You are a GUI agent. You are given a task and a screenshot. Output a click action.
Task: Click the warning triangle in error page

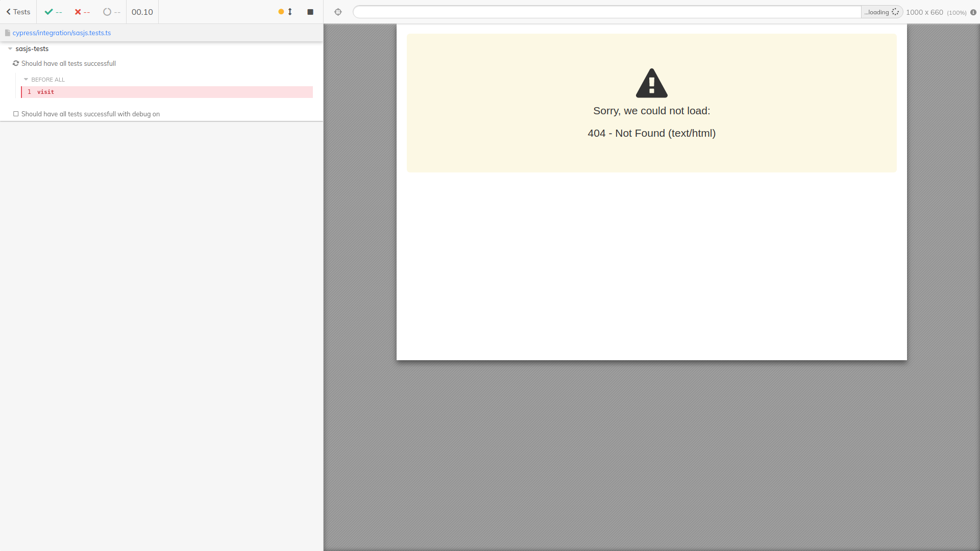click(651, 83)
